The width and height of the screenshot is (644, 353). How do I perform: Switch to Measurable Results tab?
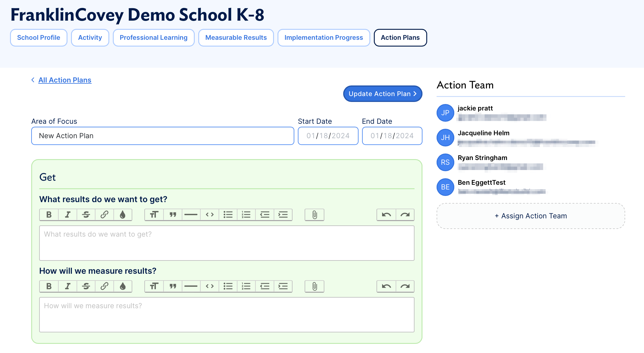236,38
